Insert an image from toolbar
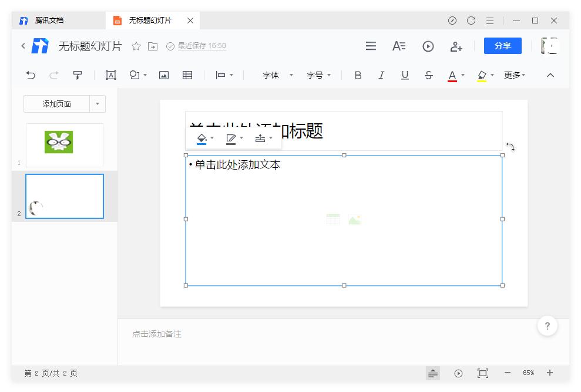The height and width of the screenshot is (392, 581). coord(164,76)
